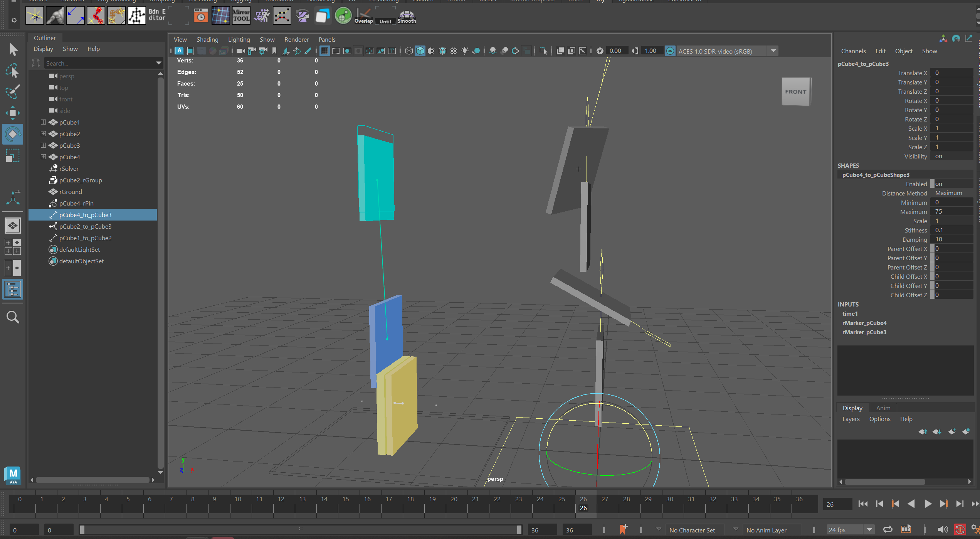Click the Move tool icon
980x539 pixels.
coord(13,113)
